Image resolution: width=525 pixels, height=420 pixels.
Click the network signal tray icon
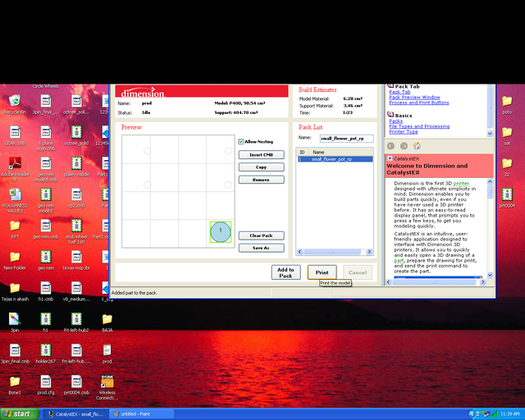tap(494, 414)
